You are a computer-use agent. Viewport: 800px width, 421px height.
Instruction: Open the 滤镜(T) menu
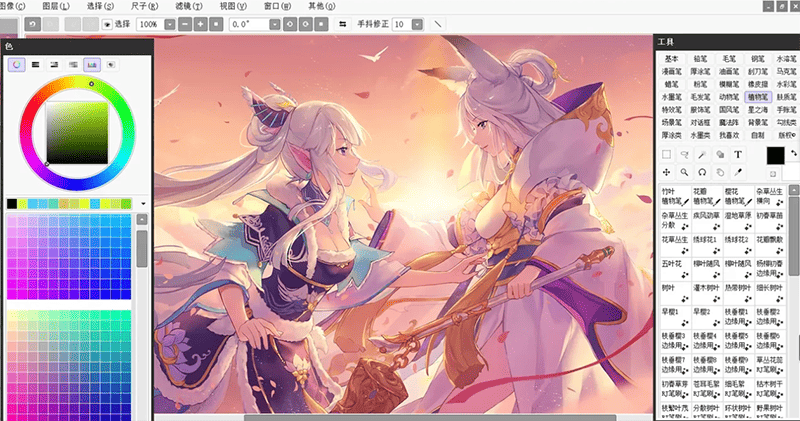tap(189, 6)
